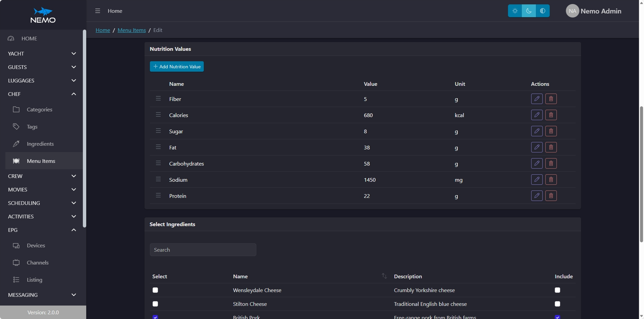
Task: Open Tags under Chef
Action: (x=44, y=127)
